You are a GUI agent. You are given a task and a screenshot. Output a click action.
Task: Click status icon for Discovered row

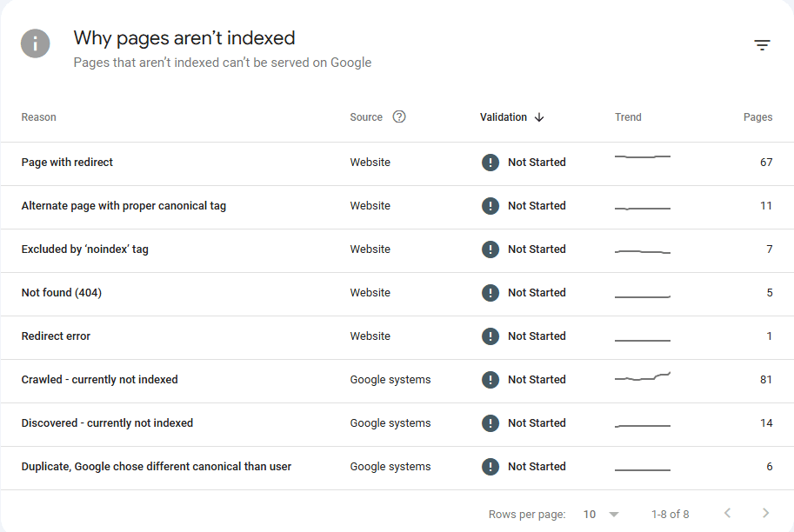pyautogui.click(x=490, y=423)
